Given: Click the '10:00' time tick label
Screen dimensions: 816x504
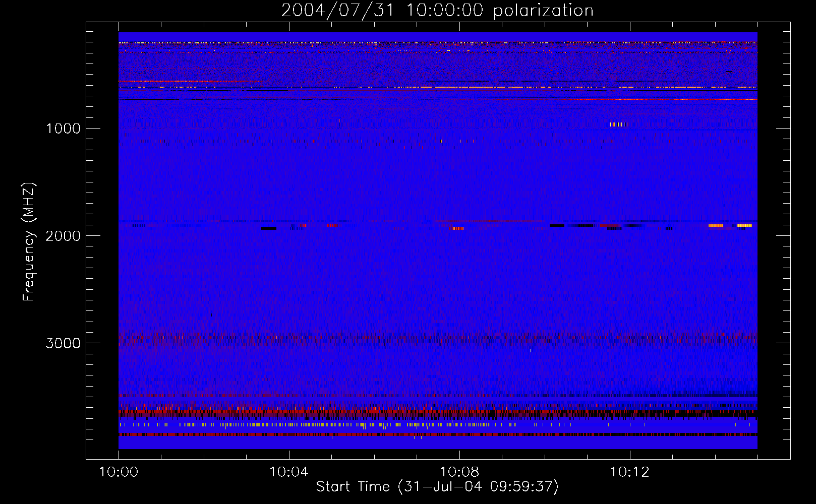Looking at the screenshot, I should 119,472.
